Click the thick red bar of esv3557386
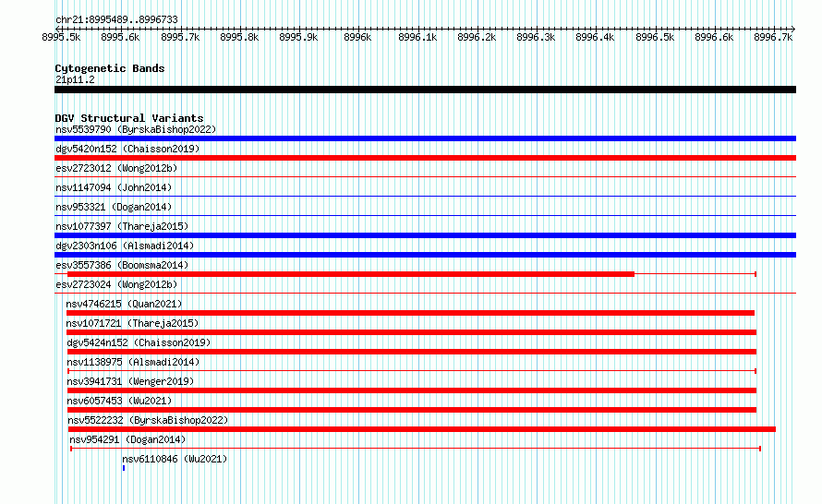This screenshot has height=504, width=822. tap(351, 274)
